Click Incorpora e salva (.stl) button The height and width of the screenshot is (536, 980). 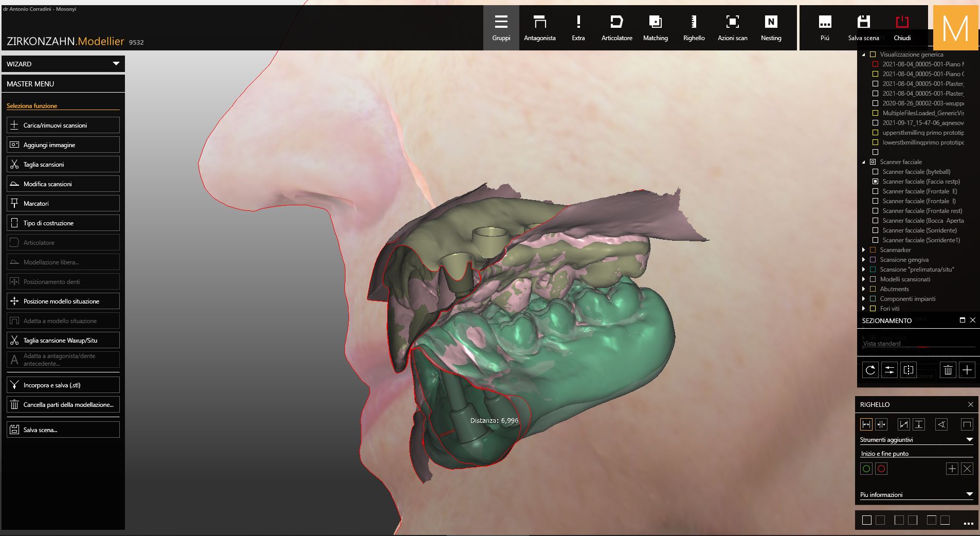tap(63, 385)
